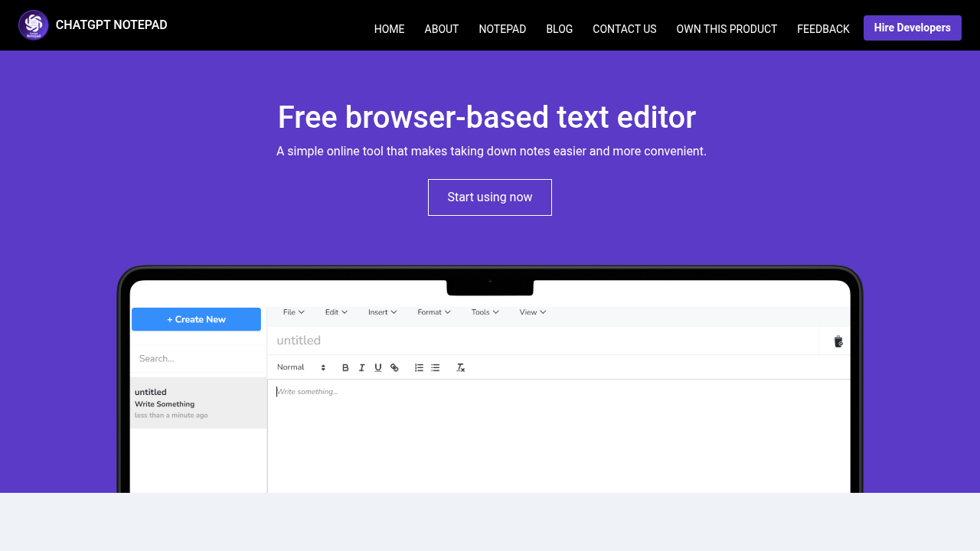Screen dimensions: 980x551
Task: Click the ChatGPT Notepad logo icon
Action: coord(34,25)
